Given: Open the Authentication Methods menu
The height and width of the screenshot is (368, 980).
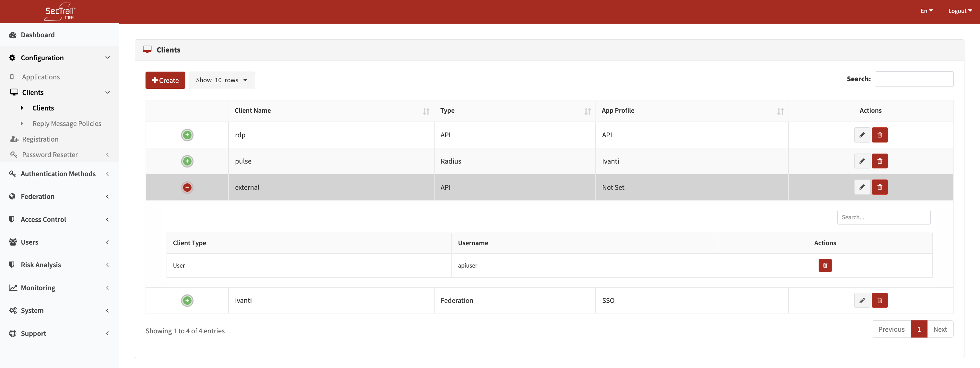Looking at the screenshot, I should [x=58, y=173].
